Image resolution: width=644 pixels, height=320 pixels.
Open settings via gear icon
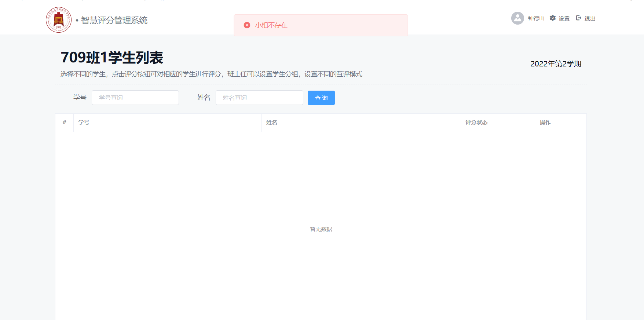click(553, 18)
